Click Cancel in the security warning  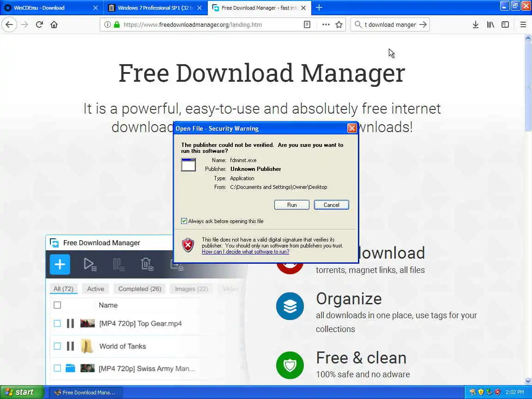[x=332, y=205]
